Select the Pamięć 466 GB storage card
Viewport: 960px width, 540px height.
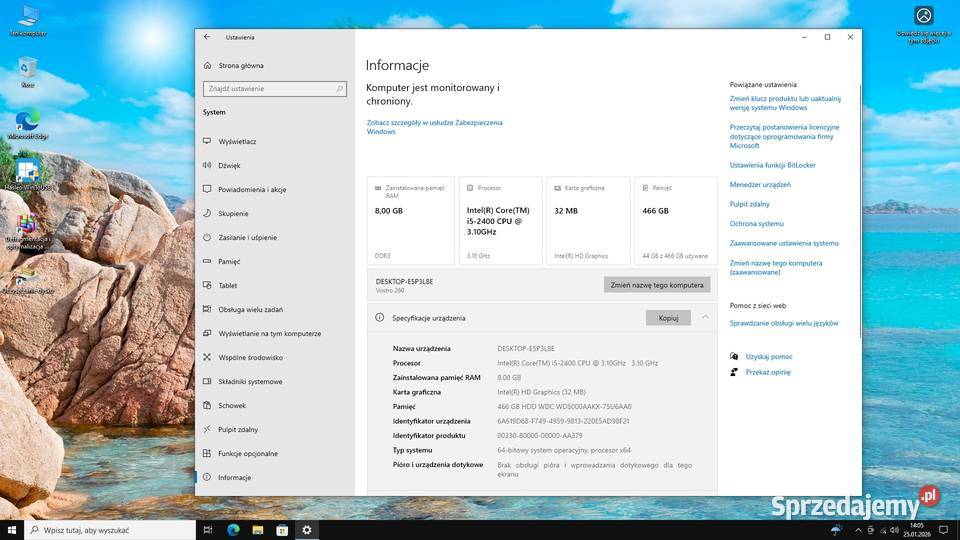(675, 221)
